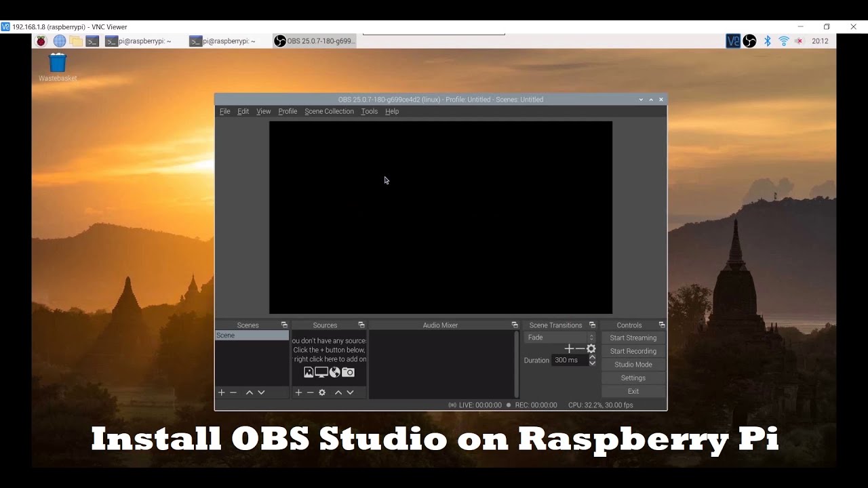Click the Start Recording button

point(633,351)
